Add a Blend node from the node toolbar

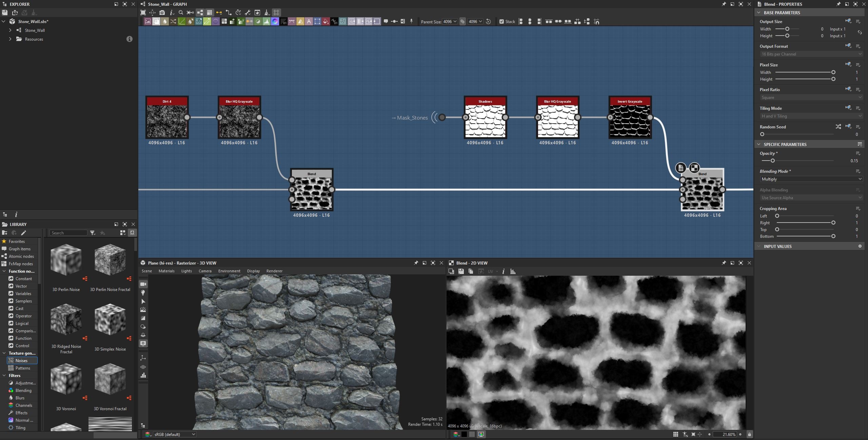(156, 21)
